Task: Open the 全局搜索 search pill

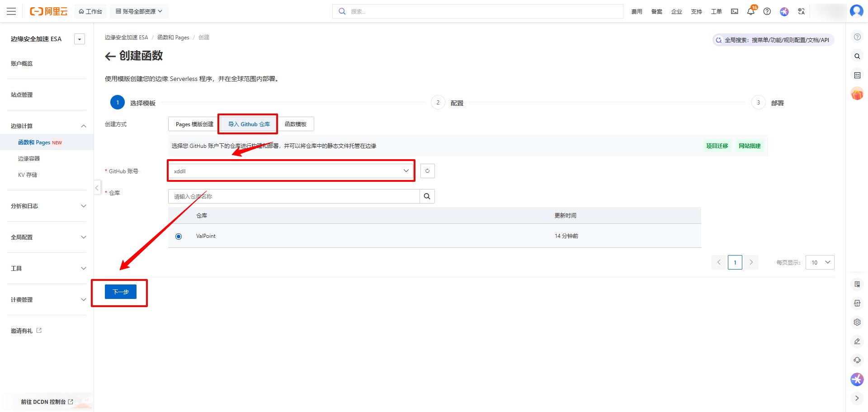Action: (x=774, y=40)
